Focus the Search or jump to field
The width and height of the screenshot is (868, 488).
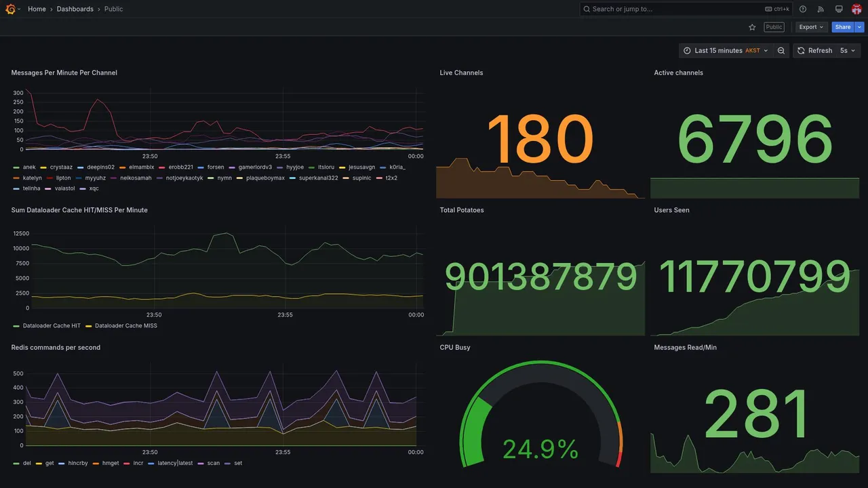(686, 9)
